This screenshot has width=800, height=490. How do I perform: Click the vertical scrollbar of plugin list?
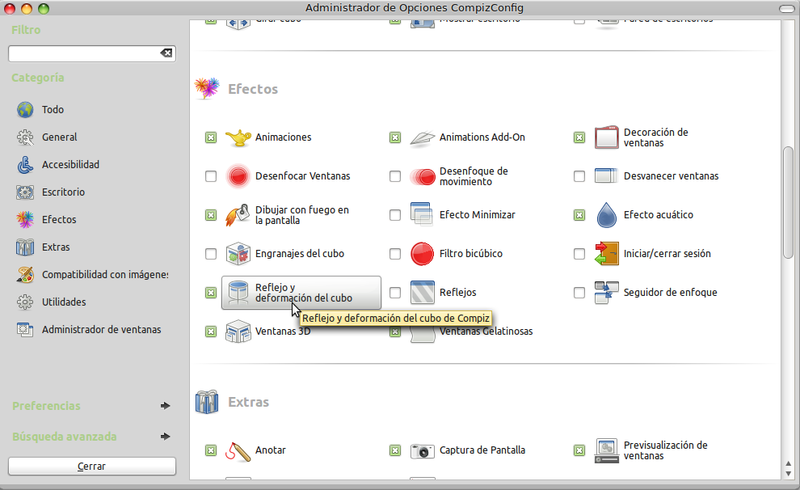[x=788, y=200]
